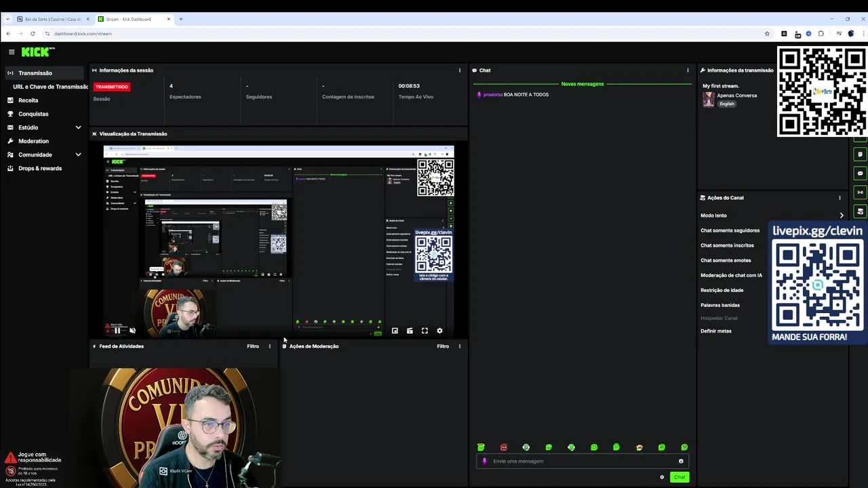Enter fullscreen on the stream preview
This screenshot has width=868, height=488.
(x=425, y=331)
